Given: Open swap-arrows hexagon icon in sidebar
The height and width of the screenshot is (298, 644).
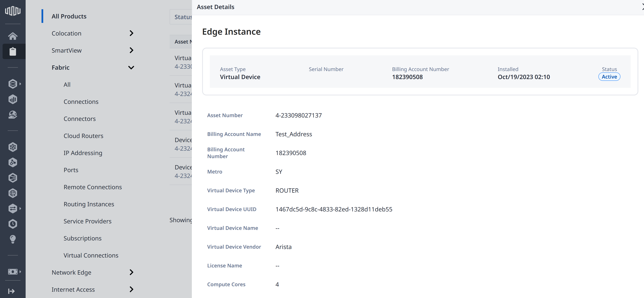Looking at the screenshot, I should click(x=13, y=209).
